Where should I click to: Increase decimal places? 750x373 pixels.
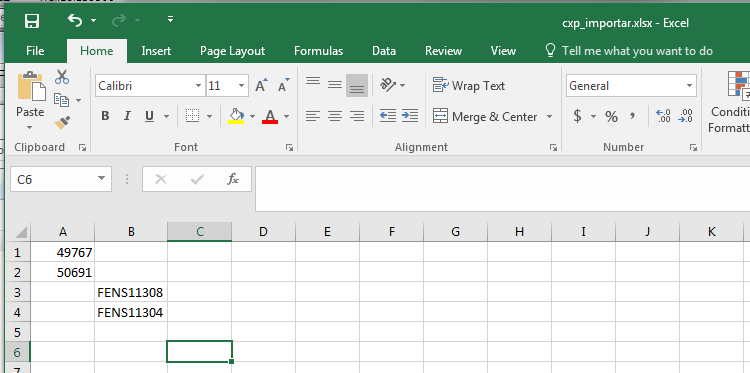tap(663, 116)
